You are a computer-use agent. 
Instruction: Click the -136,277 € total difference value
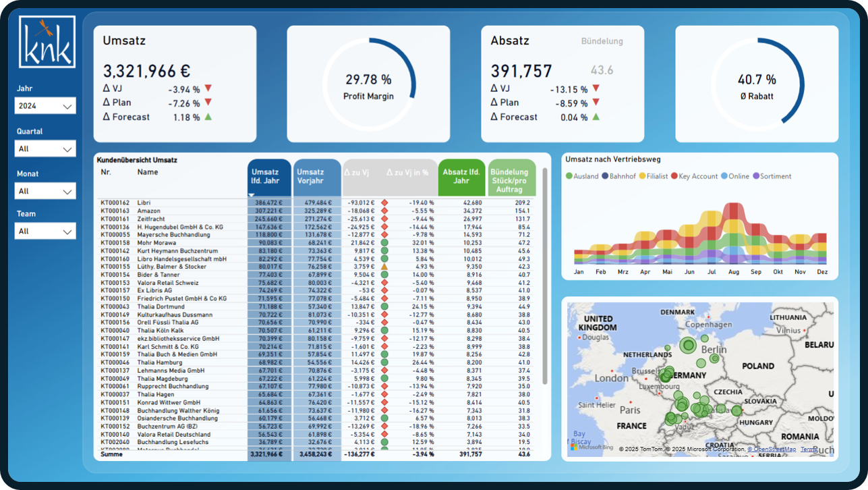359,455
